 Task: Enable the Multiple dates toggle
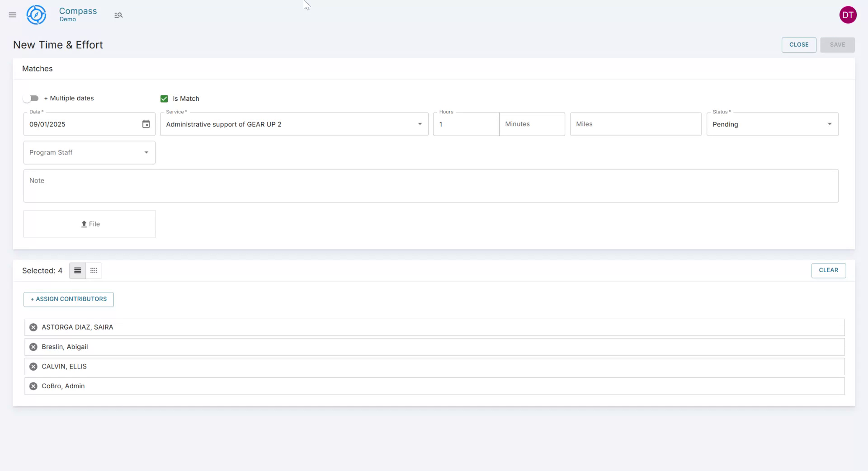(31, 98)
